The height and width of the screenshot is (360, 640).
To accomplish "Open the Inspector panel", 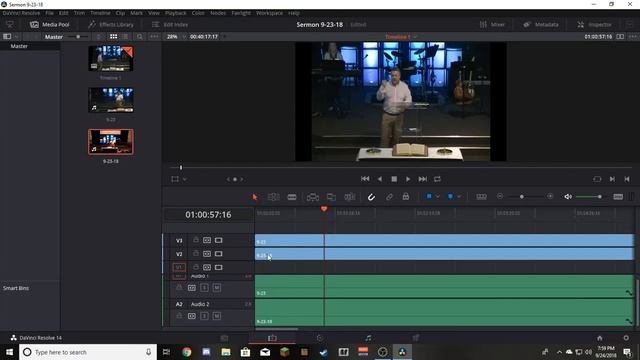I will 594,24.
